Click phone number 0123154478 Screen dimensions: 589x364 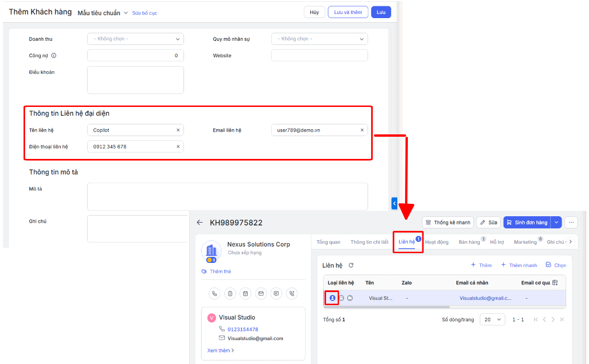tap(242, 330)
